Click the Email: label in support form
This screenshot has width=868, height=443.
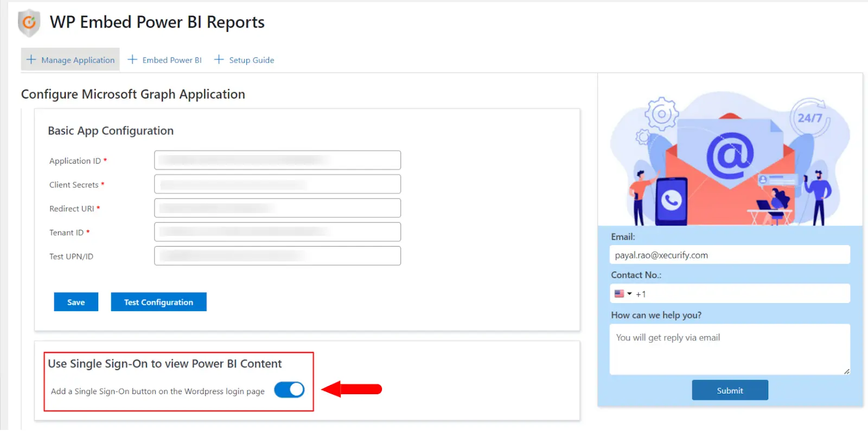(623, 237)
